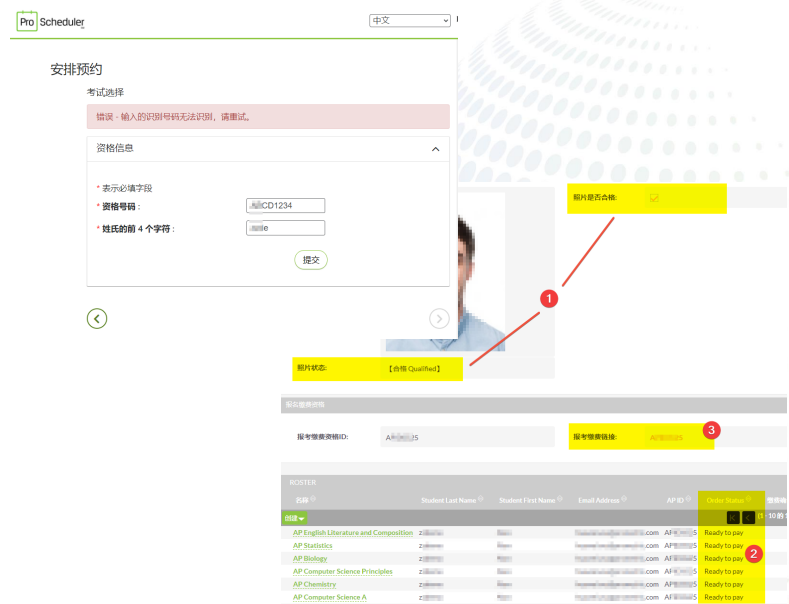Jump to first roster page
The height and width of the screenshot is (604, 789).
point(733,517)
